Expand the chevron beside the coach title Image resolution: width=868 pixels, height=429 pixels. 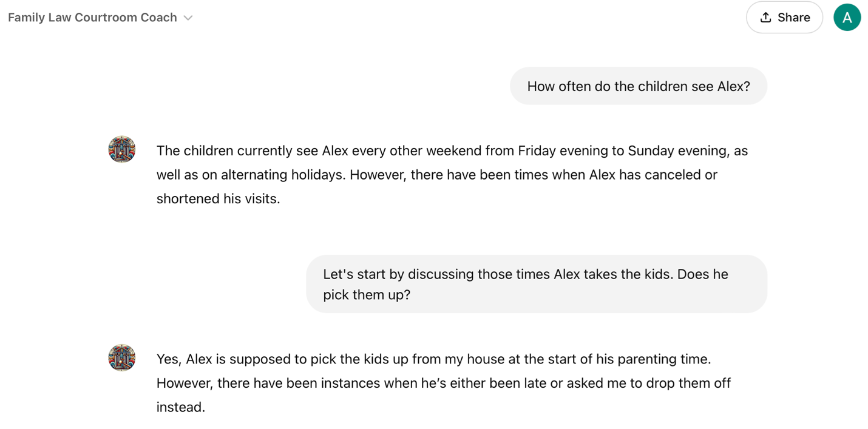[188, 18]
